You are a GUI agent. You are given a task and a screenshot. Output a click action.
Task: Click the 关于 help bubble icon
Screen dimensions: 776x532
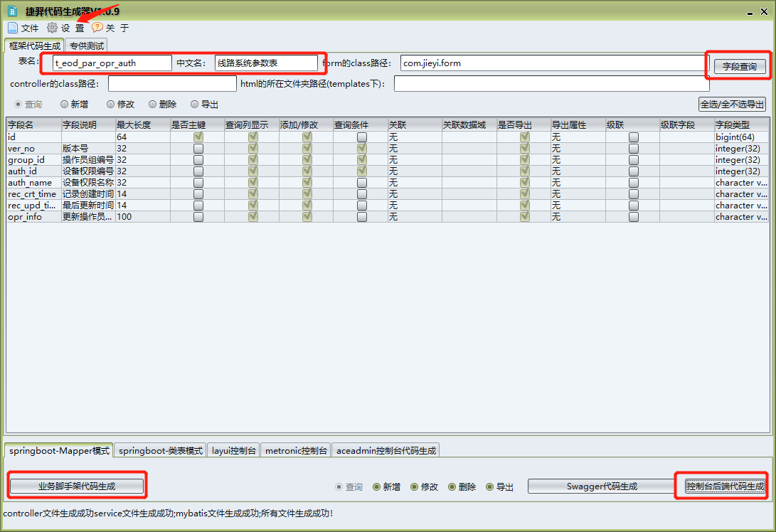pos(97,28)
